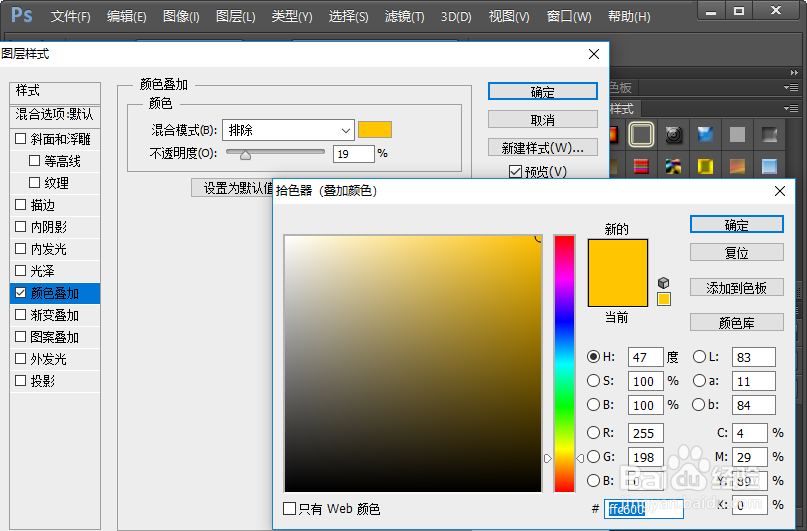The width and height of the screenshot is (807, 531).
Task: Select the S saturation radio button
Action: click(593, 380)
